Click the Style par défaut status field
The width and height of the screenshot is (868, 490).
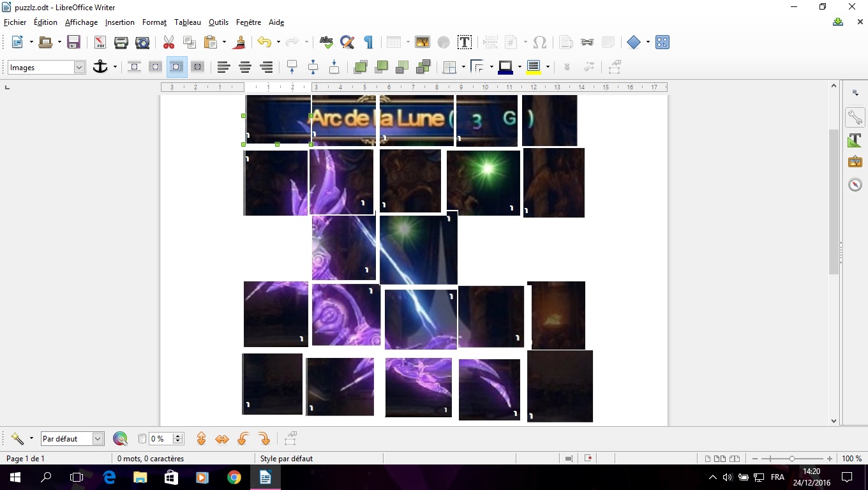287,459
